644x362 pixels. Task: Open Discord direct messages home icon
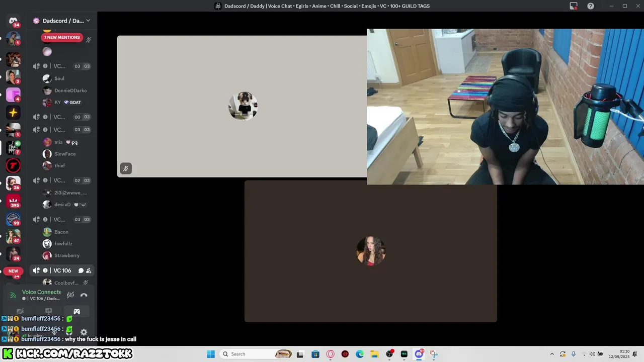13,21
